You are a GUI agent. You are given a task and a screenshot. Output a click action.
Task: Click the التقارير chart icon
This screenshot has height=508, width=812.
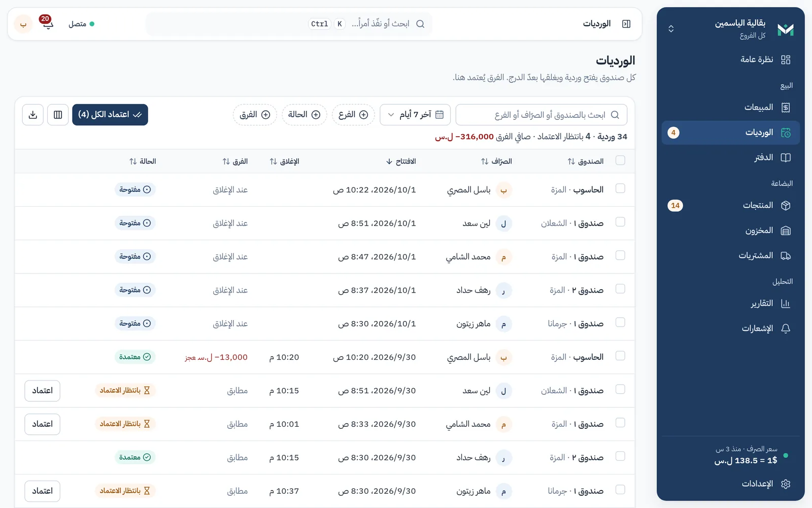pos(786,304)
